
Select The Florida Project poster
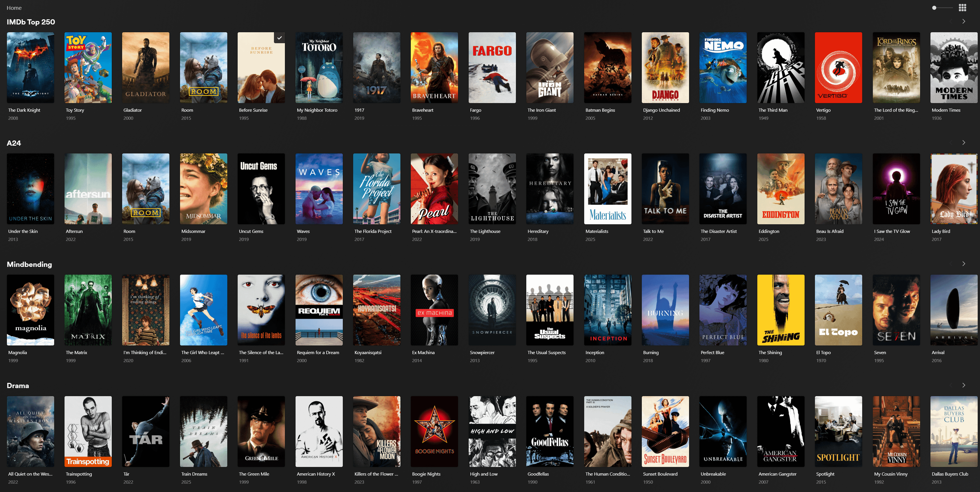(377, 189)
